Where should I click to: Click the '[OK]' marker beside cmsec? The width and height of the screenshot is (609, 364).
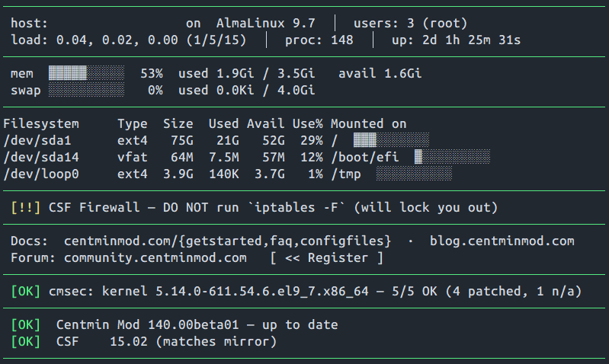tap(26, 292)
